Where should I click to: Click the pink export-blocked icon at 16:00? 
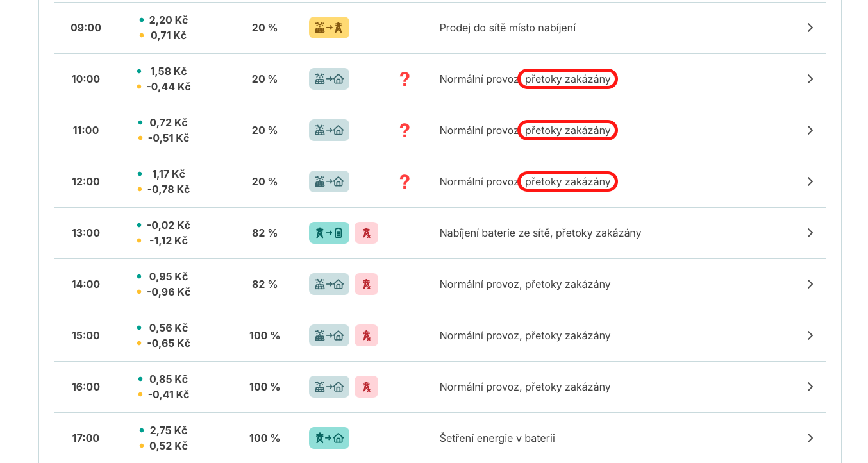pos(366,387)
